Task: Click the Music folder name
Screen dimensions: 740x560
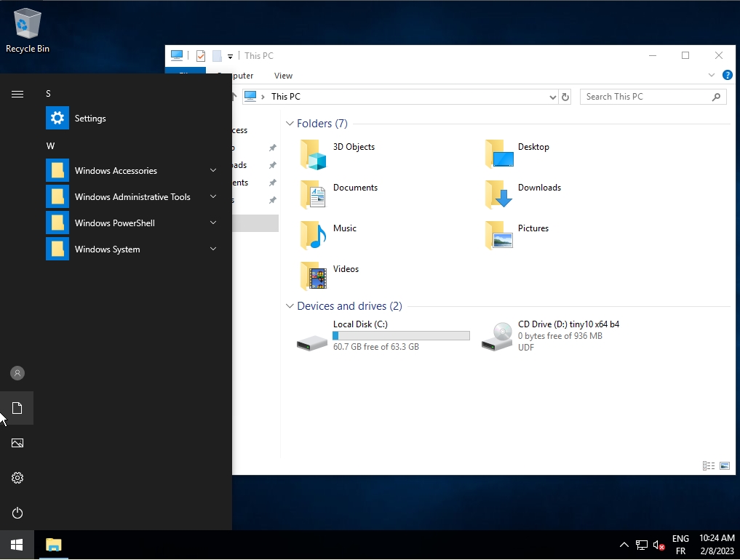Action: pyautogui.click(x=345, y=228)
